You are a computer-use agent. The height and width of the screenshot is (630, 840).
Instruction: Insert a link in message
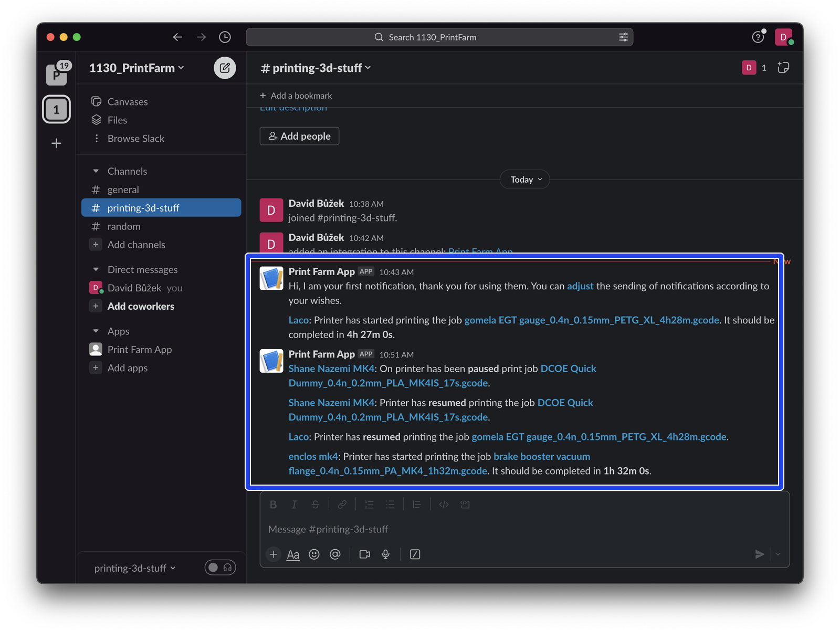click(342, 505)
